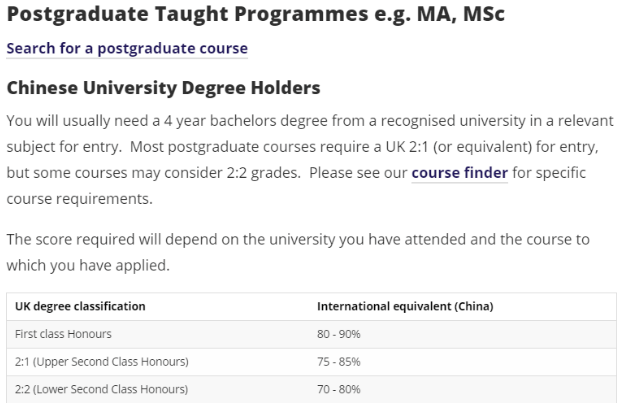The image size is (619, 403).
Task: Click the paragraph beginning 'You will usually need'
Action: 310,159
